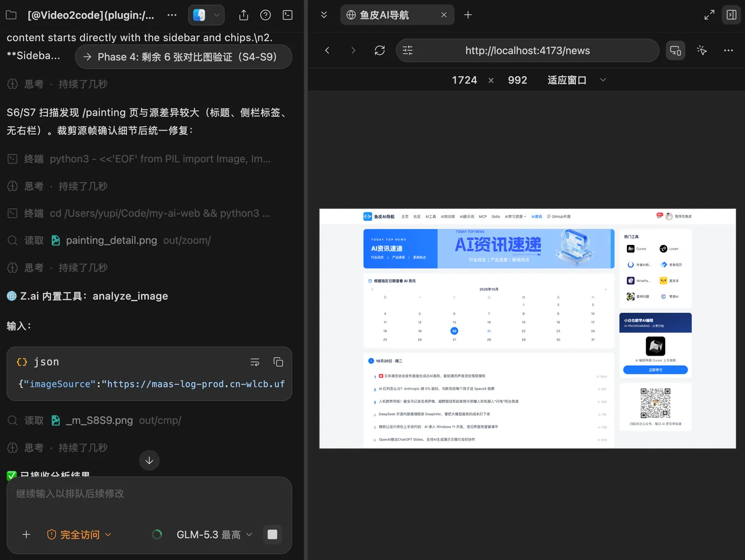Switch to the 鱼皮AI导航 browser tab

tap(397, 15)
